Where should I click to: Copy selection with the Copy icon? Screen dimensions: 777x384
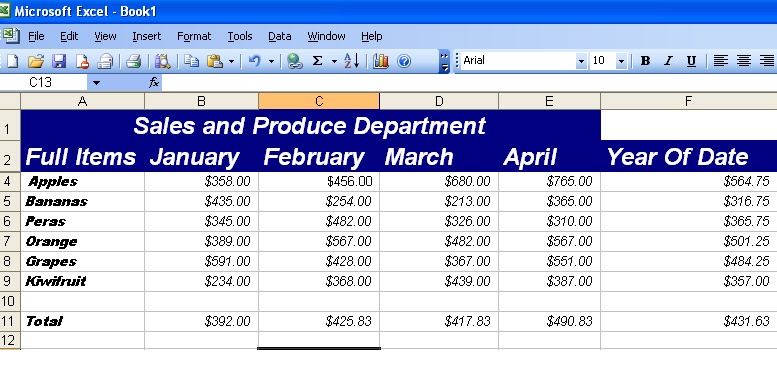pyautogui.click(x=191, y=61)
